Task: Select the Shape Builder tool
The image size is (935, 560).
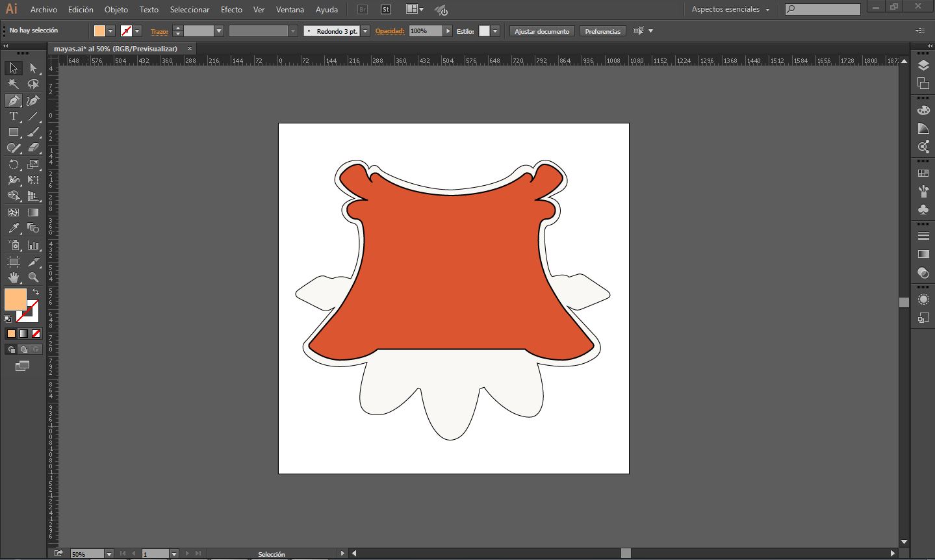Action: (x=13, y=196)
